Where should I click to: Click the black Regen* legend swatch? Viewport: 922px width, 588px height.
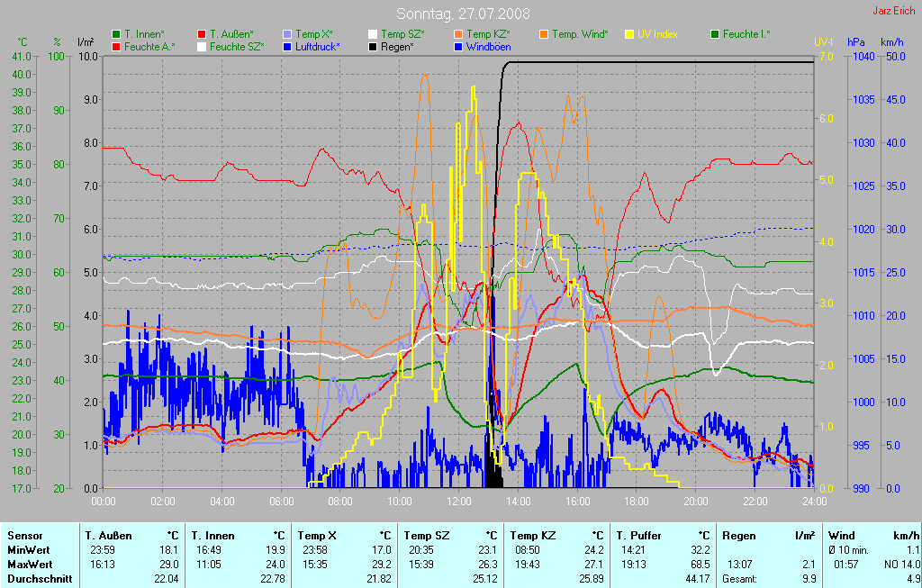(x=373, y=47)
